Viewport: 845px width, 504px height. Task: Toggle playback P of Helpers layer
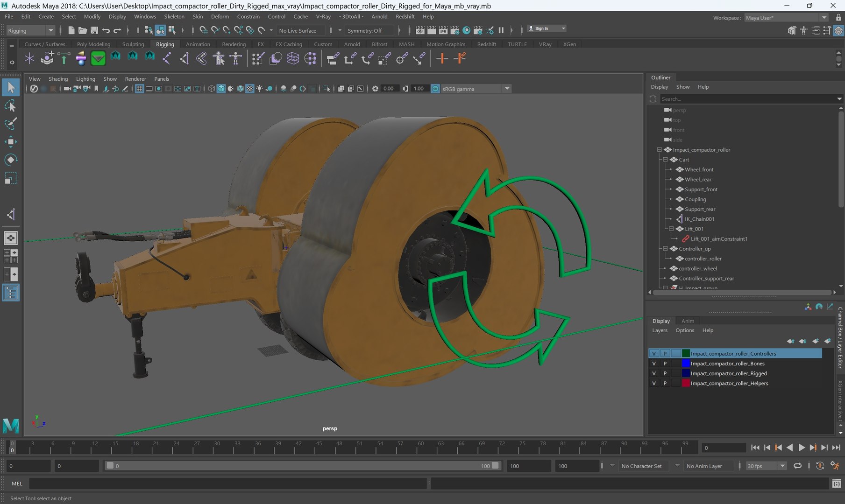[665, 383]
